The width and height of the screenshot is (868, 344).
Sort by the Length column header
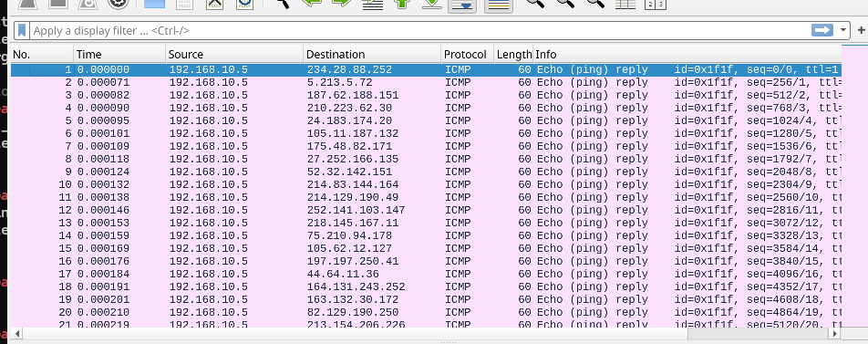pos(513,54)
